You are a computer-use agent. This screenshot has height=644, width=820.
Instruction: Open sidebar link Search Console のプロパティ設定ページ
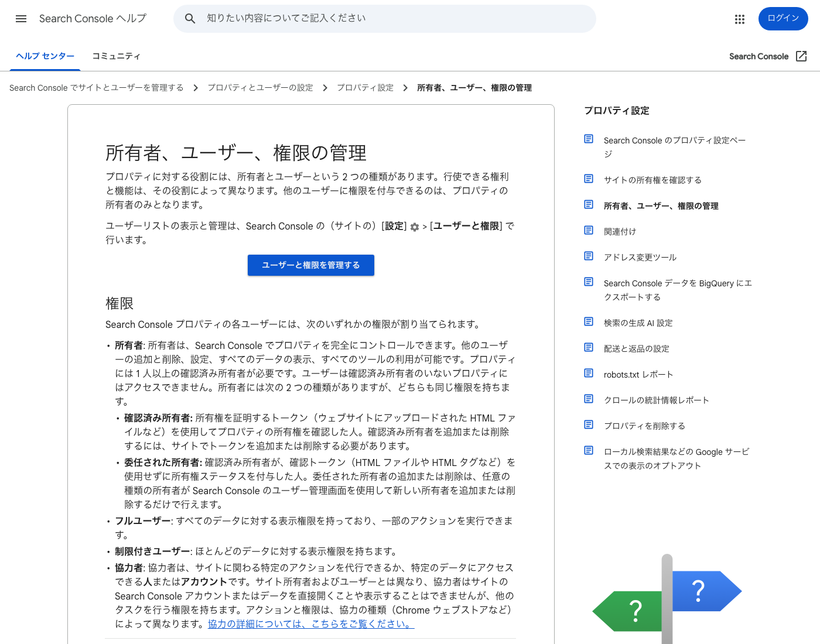click(674, 147)
